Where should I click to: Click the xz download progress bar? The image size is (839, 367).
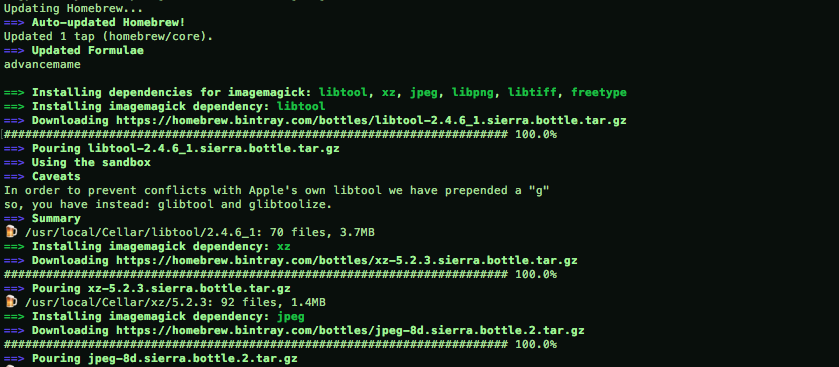click(x=256, y=274)
